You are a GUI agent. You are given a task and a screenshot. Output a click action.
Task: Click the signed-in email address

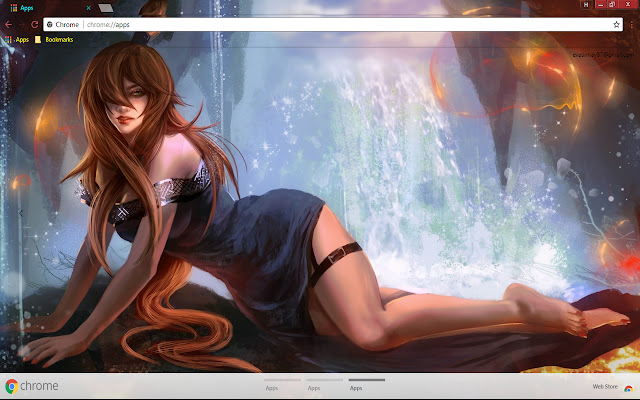[602, 55]
